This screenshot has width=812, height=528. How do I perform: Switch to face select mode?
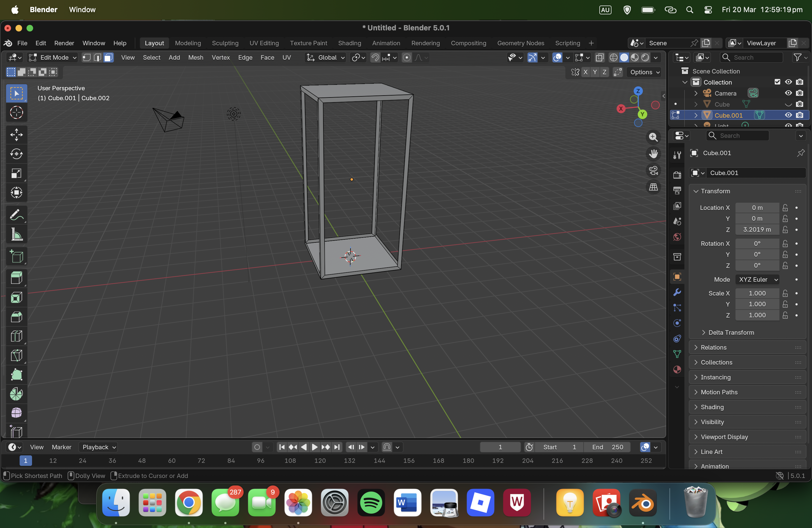108,58
